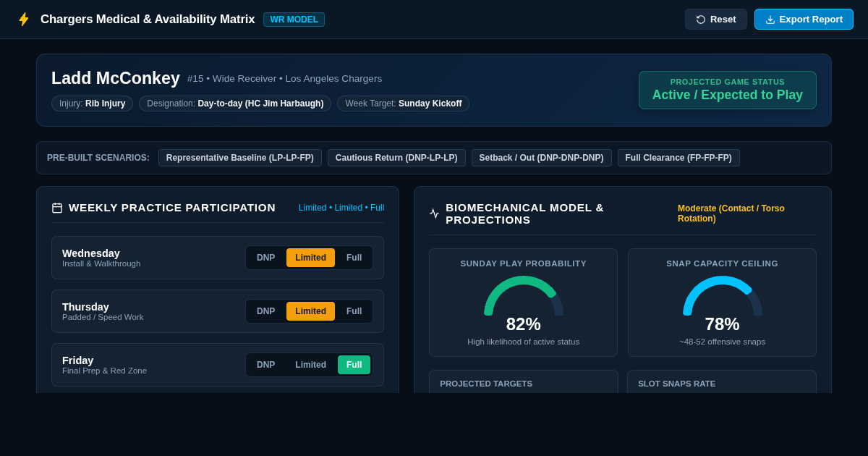The width and height of the screenshot is (868, 456).
Task: Click the Projected Game Status card
Action: pyautogui.click(x=728, y=90)
